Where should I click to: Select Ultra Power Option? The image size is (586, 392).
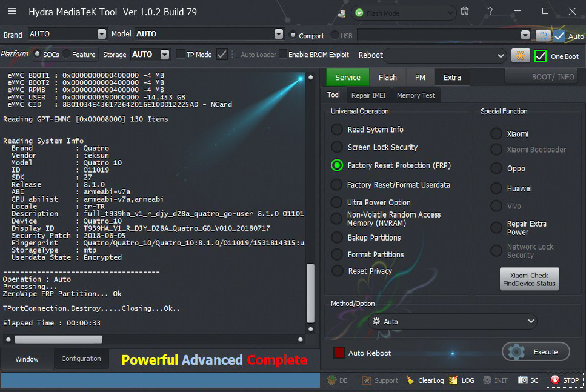[x=336, y=202]
